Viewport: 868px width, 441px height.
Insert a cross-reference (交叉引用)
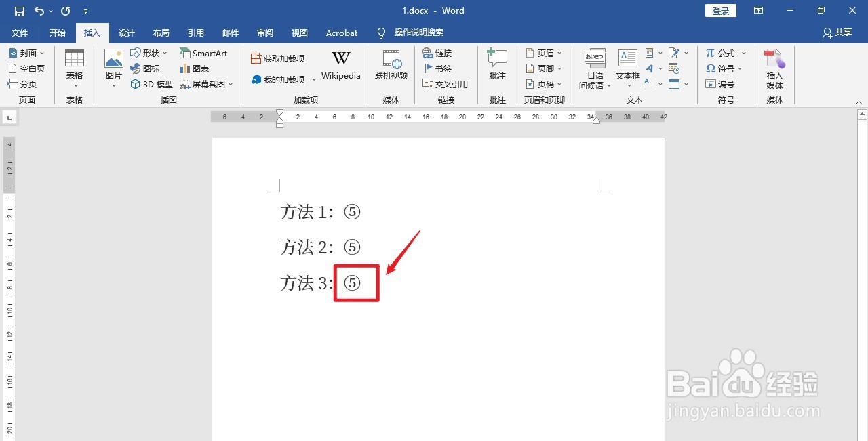pos(446,84)
